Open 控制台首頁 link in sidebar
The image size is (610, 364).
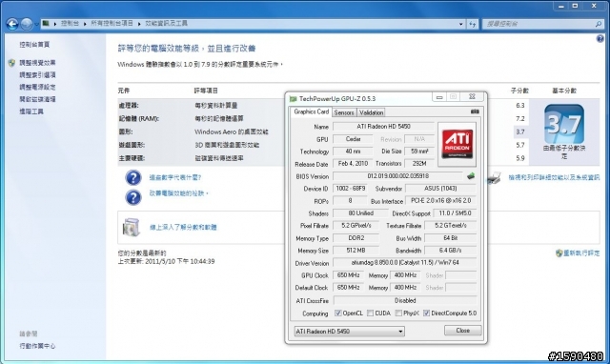(x=34, y=45)
